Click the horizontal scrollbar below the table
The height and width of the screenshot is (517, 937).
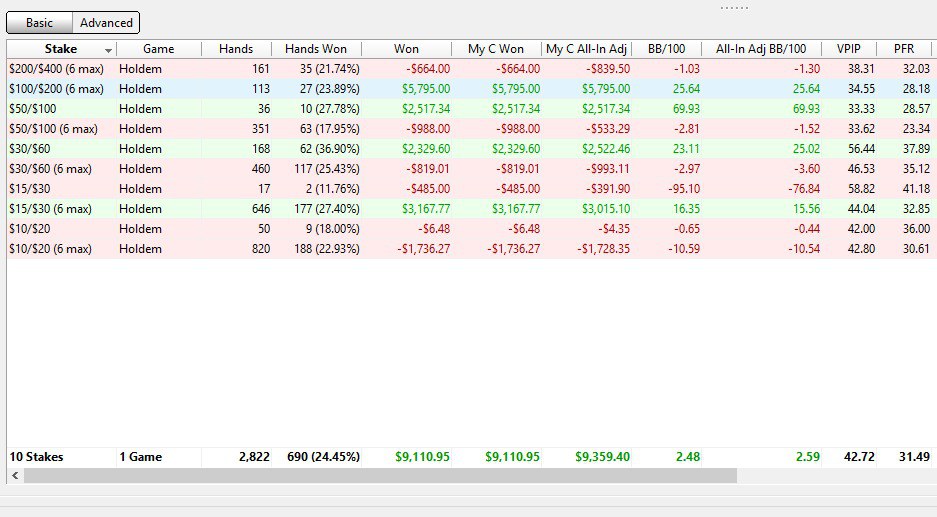click(380, 476)
